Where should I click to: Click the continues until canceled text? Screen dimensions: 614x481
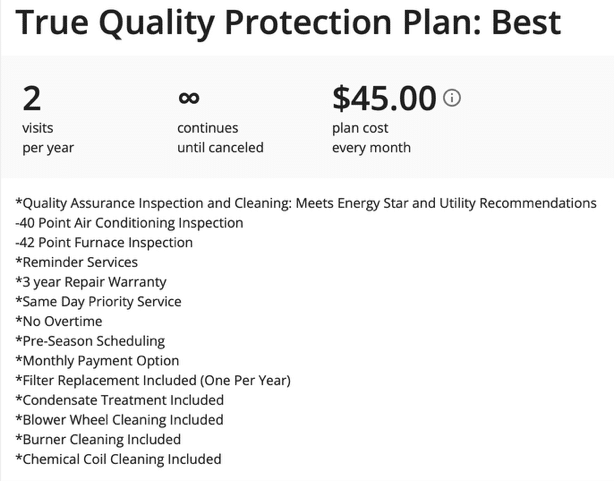pyautogui.click(x=220, y=138)
